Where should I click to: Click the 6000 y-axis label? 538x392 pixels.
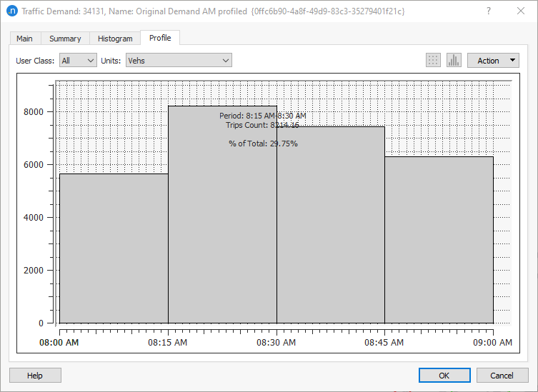click(x=34, y=165)
